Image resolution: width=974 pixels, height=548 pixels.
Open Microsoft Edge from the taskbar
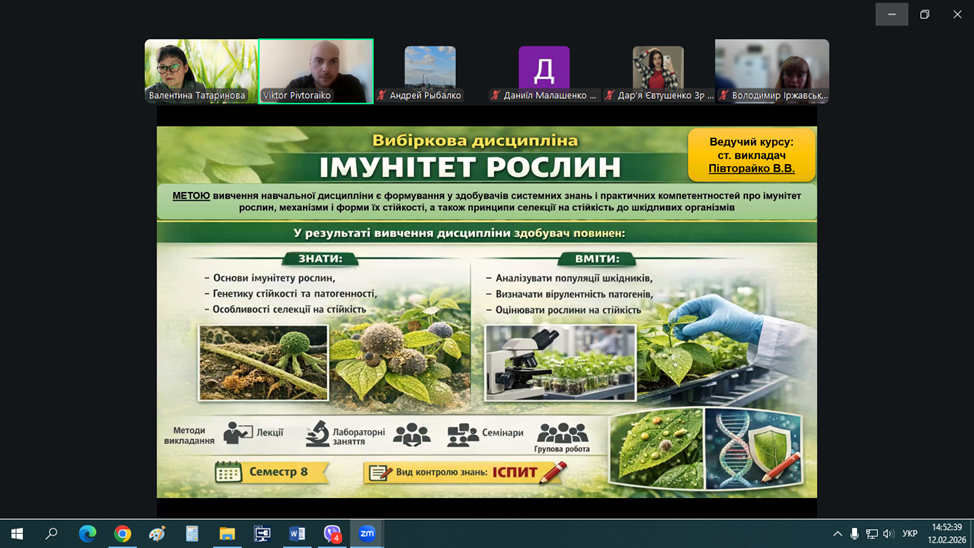87,534
